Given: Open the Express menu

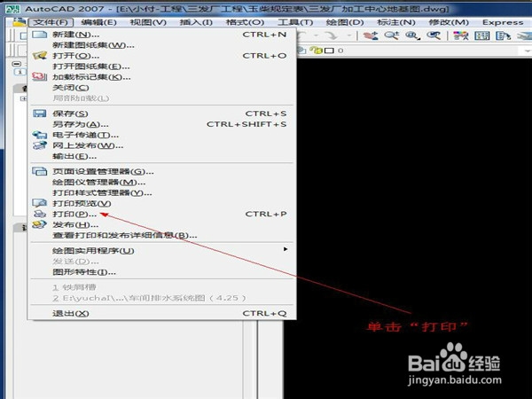Looking at the screenshot, I should click(x=503, y=22).
